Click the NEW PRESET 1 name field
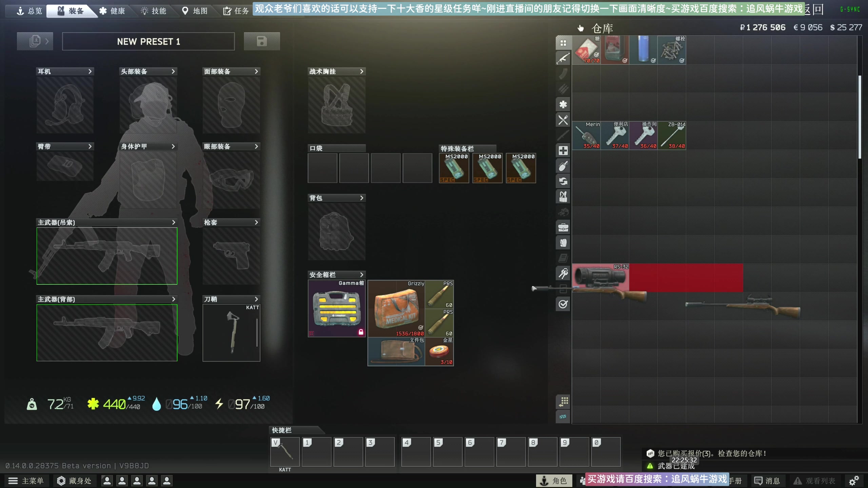The image size is (868, 488). [148, 41]
